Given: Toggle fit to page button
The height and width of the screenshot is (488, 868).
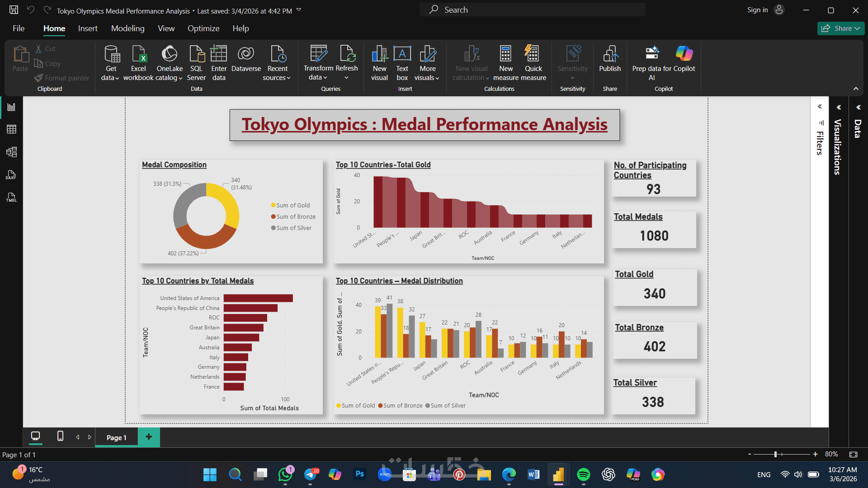Looking at the screenshot, I should (853, 454).
